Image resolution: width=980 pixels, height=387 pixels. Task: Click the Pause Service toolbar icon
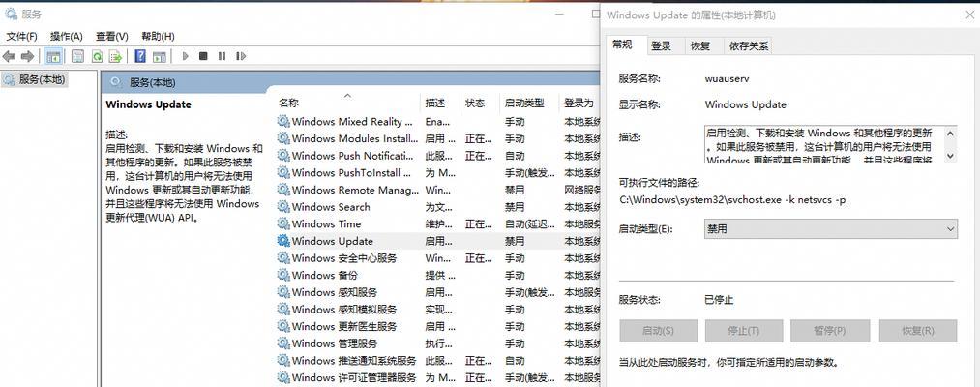click(x=222, y=56)
